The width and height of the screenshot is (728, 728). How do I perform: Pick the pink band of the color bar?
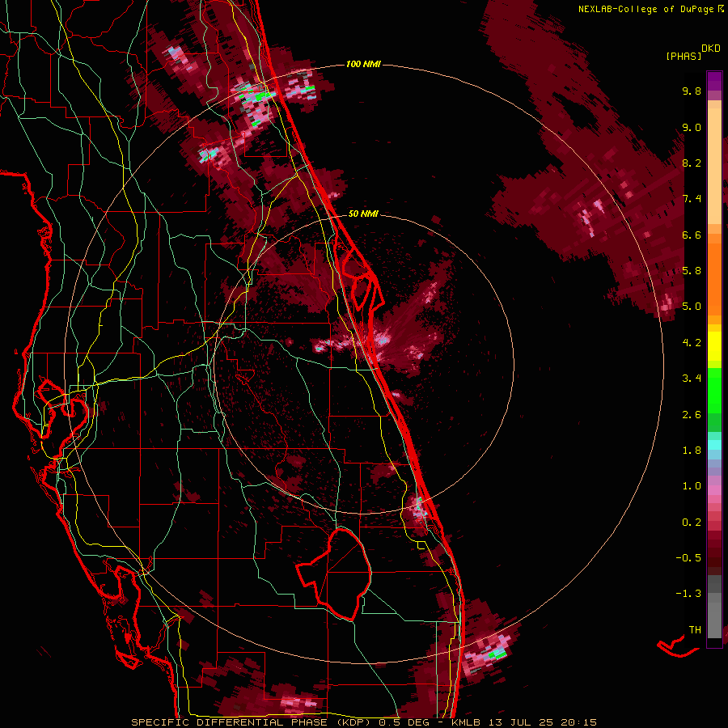714,490
